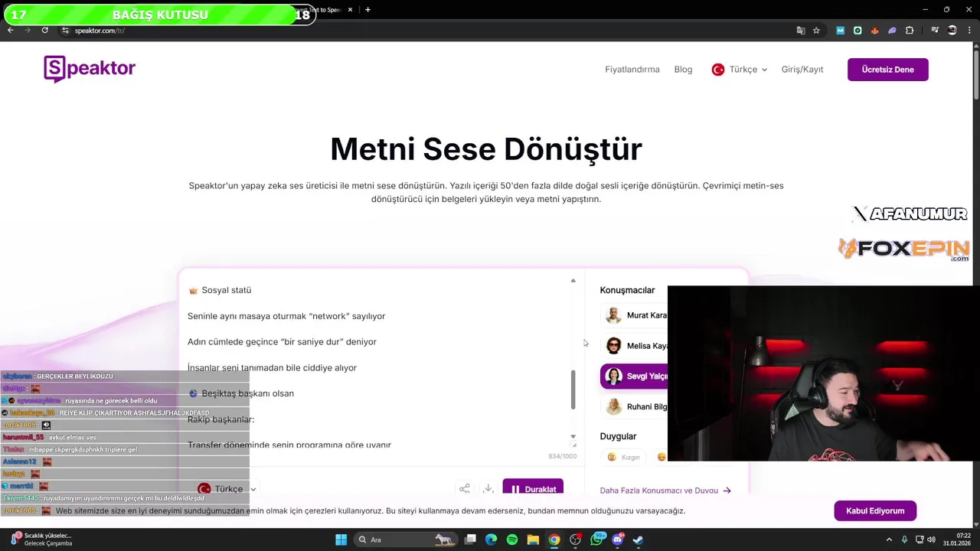Open the Blog page
980x551 pixels.
tap(683, 70)
